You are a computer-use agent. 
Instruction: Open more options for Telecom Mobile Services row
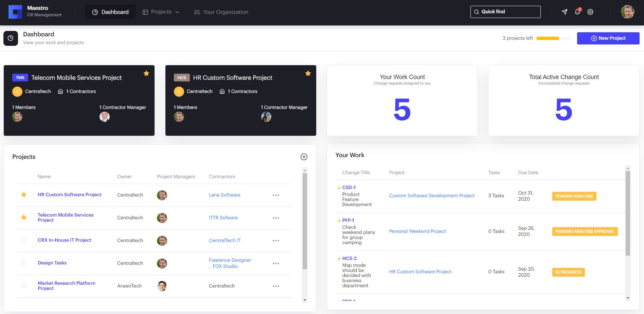tap(276, 218)
